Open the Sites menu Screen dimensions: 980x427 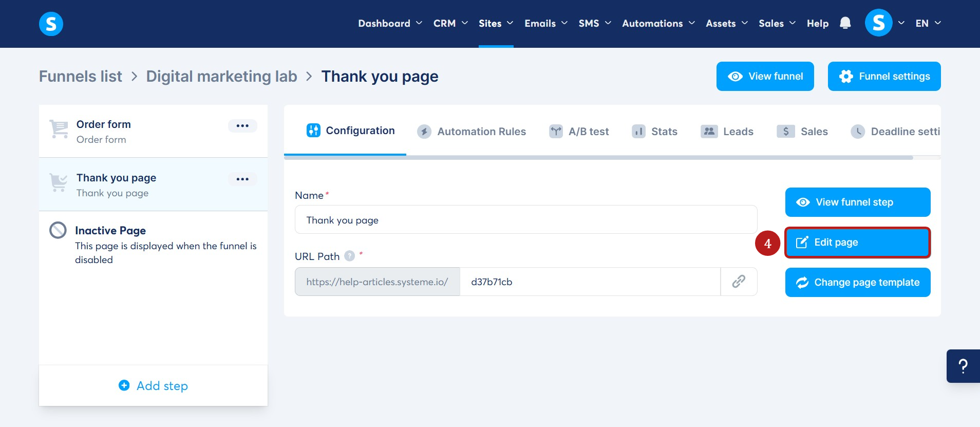[496, 23]
